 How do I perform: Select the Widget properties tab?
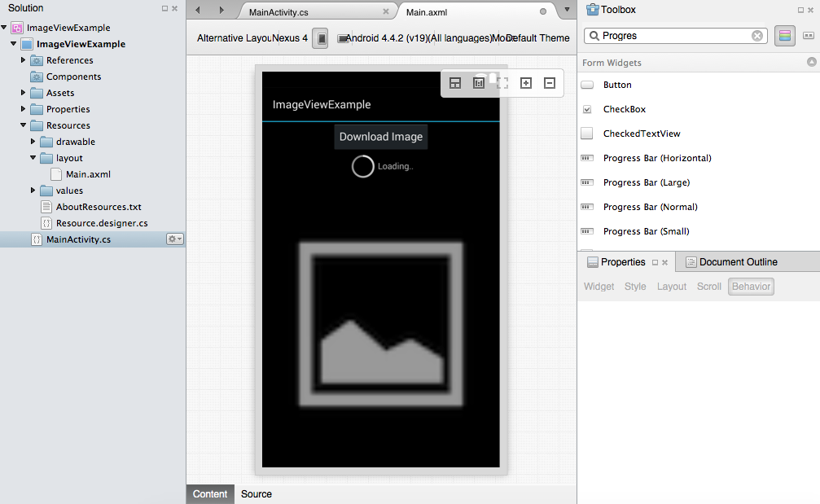click(x=599, y=287)
